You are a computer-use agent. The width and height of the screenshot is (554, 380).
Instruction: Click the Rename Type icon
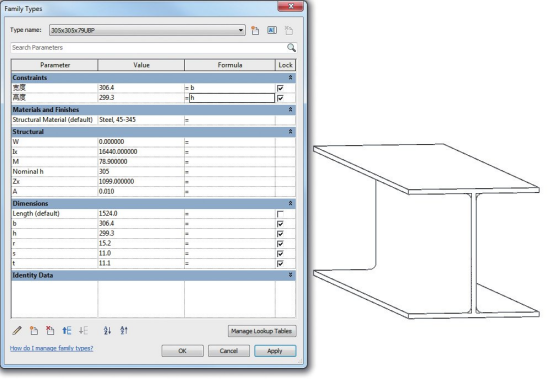272,30
